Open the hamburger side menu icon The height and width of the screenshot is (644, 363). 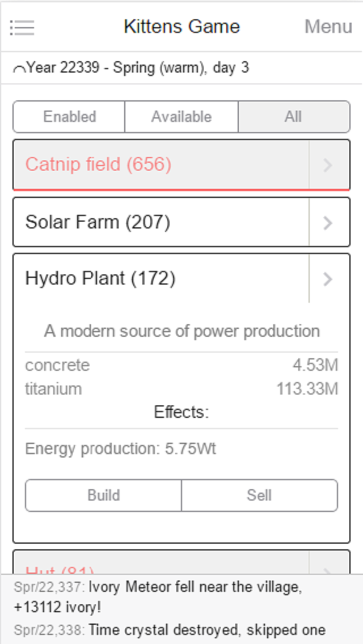[x=22, y=27]
